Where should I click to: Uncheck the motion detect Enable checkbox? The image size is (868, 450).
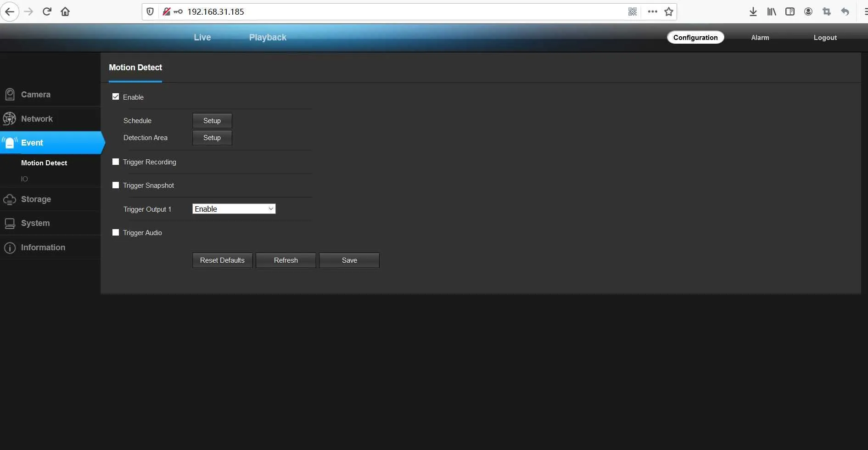116,97
